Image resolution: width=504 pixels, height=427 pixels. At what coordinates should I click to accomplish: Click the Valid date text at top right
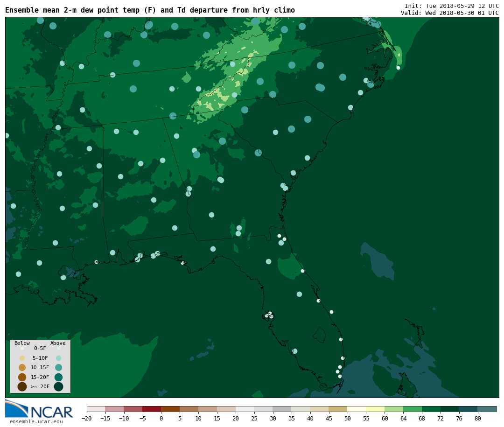pyautogui.click(x=449, y=13)
